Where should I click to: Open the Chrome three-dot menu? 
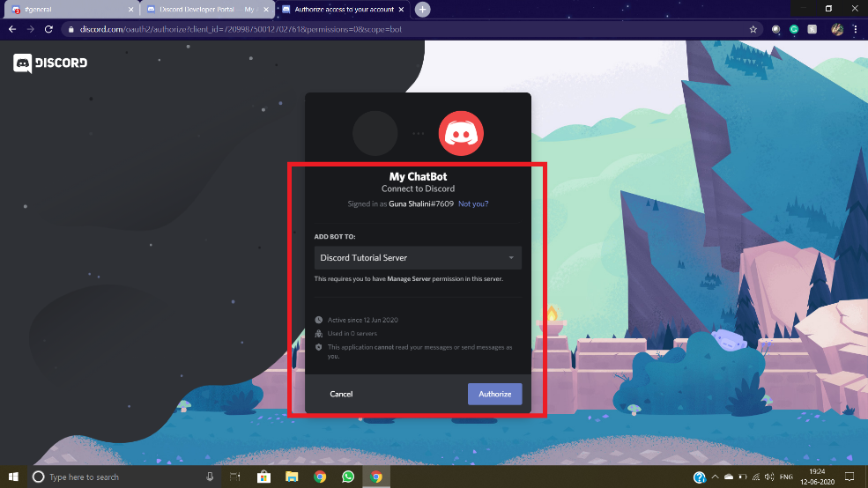coord(856,29)
